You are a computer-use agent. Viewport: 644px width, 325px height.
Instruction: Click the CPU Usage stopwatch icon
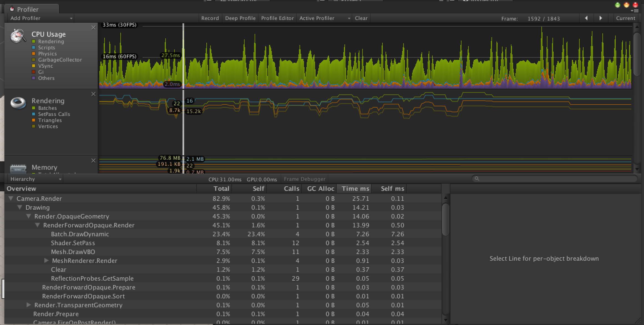(18, 36)
